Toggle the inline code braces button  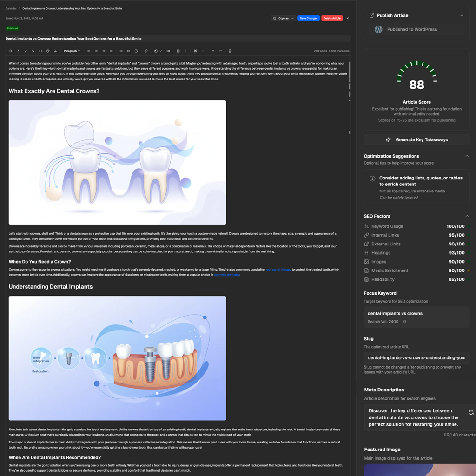pos(40,51)
